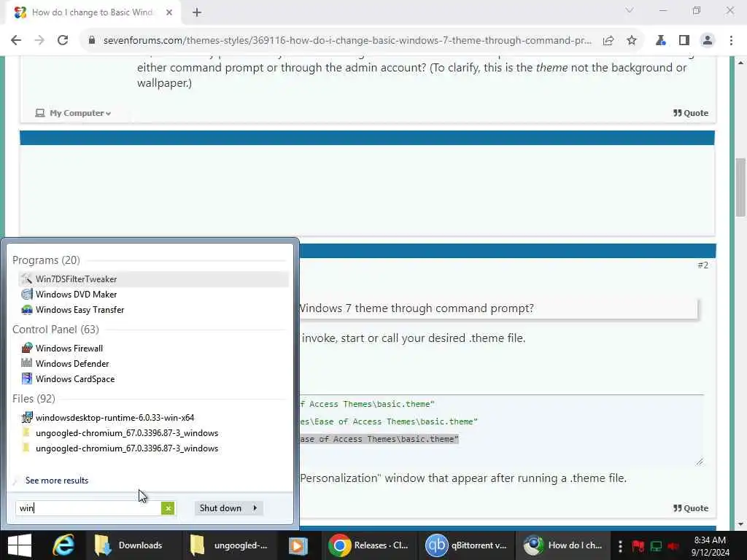The height and width of the screenshot is (560, 747).
Task: Launch Win7DSFilterTweaker from results
Action: [x=153, y=279]
